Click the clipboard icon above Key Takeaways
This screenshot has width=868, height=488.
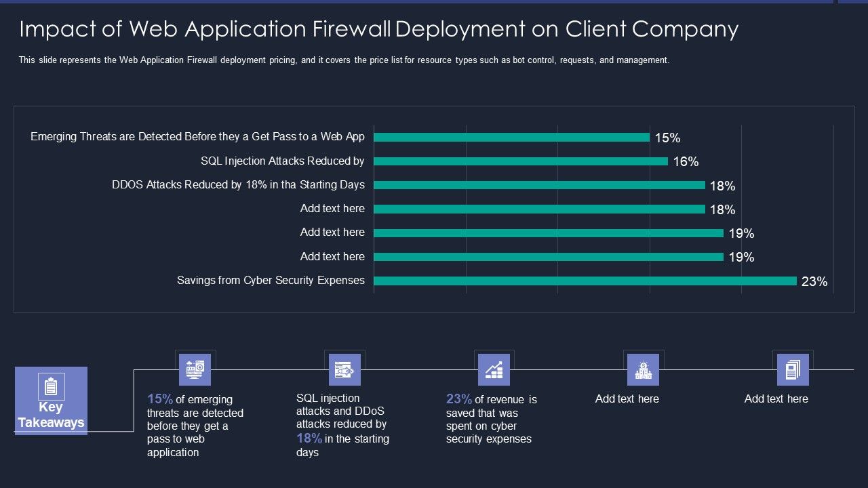[51, 386]
